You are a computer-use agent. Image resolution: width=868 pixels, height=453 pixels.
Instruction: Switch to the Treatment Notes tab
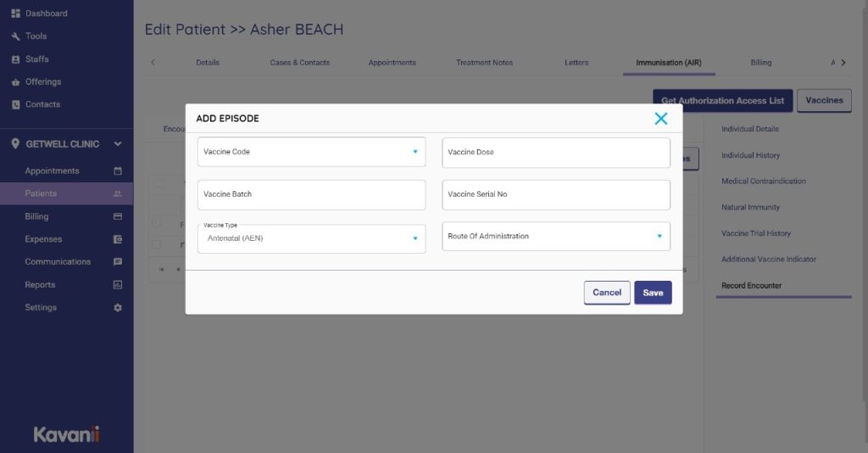[484, 63]
